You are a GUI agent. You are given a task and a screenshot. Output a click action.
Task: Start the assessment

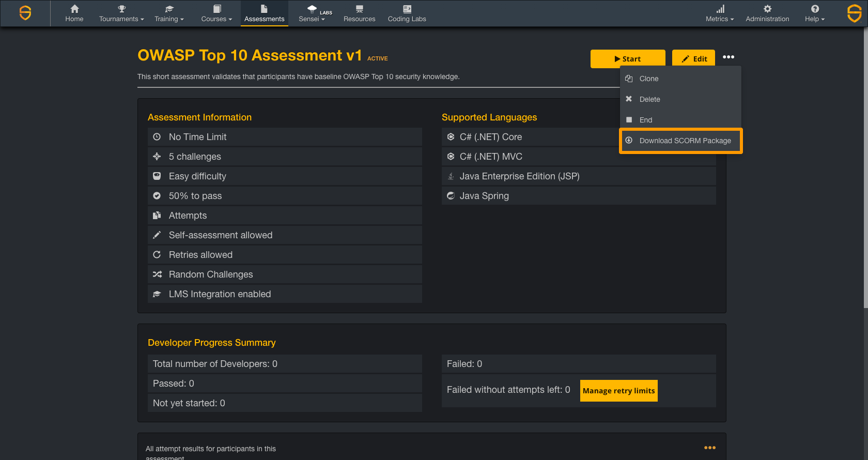628,59
